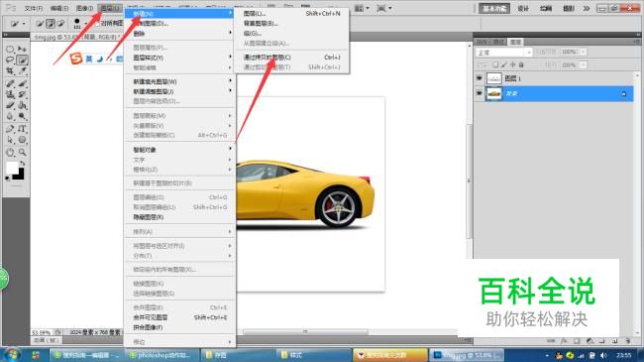Select the Horizontal Type tool
The image size is (644, 362).
tap(22, 129)
